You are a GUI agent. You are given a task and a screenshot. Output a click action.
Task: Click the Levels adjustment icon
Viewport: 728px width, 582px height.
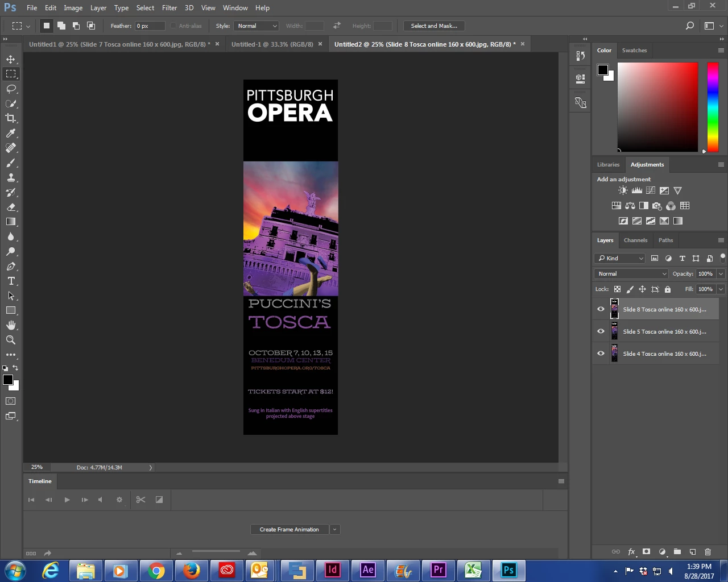(x=637, y=190)
